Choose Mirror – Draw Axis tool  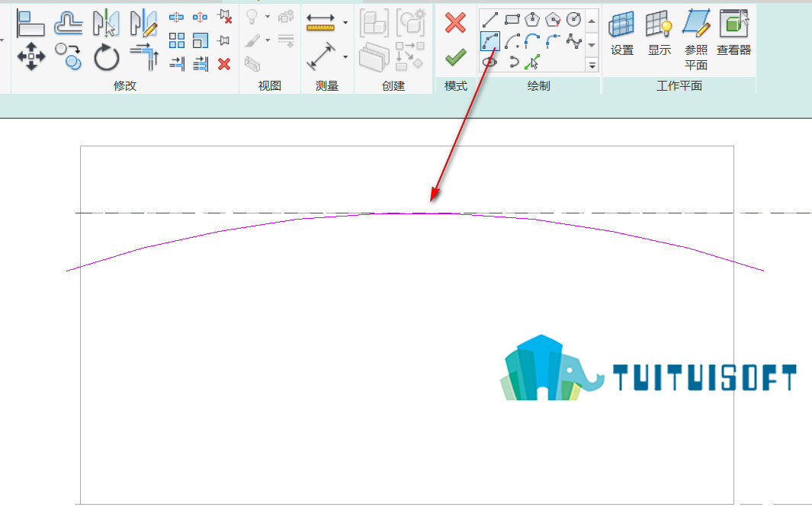pos(143,24)
